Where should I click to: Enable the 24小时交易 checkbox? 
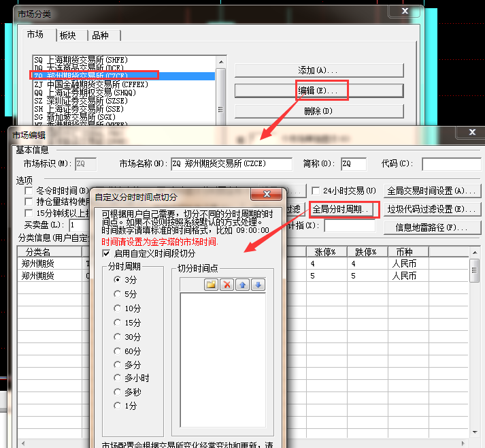pos(316,191)
